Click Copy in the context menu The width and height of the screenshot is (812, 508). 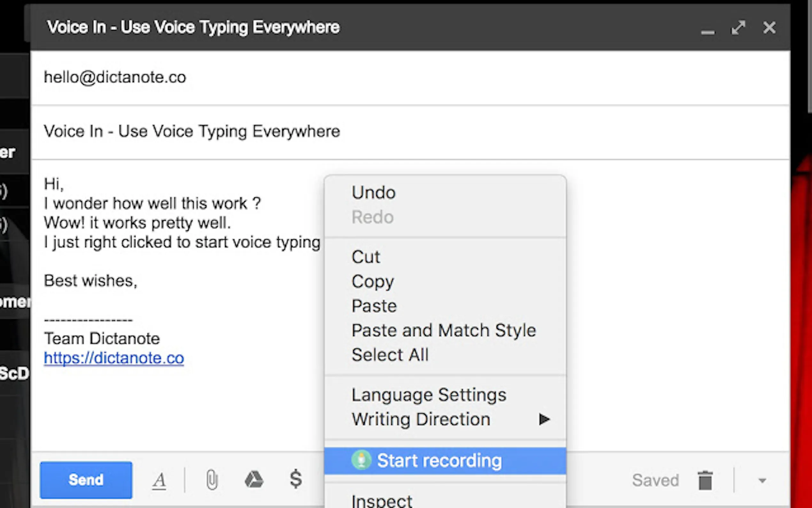[373, 282]
